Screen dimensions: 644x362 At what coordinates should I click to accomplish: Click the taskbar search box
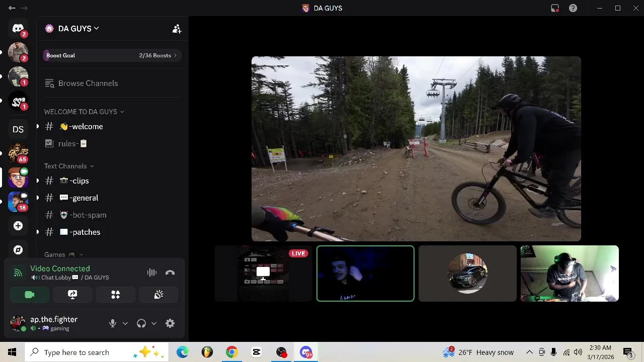click(x=96, y=352)
